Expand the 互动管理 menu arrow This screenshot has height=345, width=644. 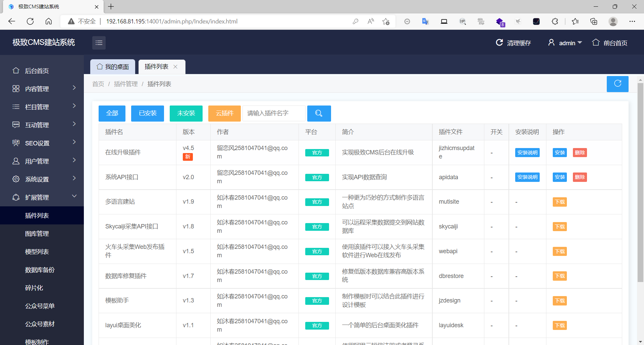click(74, 124)
